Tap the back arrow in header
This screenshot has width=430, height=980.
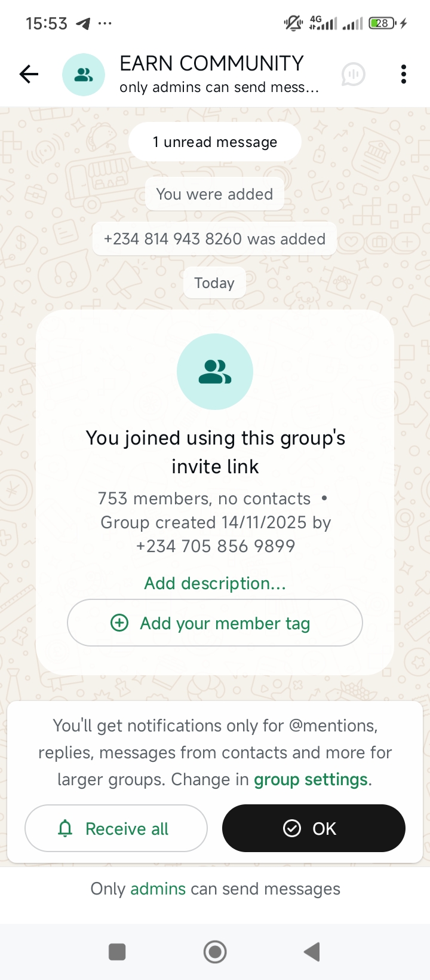click(29, 74)
